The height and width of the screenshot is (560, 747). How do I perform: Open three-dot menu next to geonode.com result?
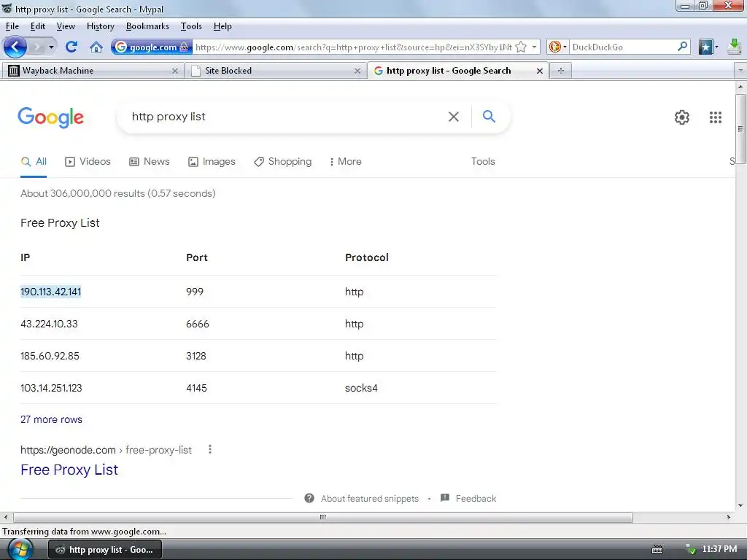(210, 449)
